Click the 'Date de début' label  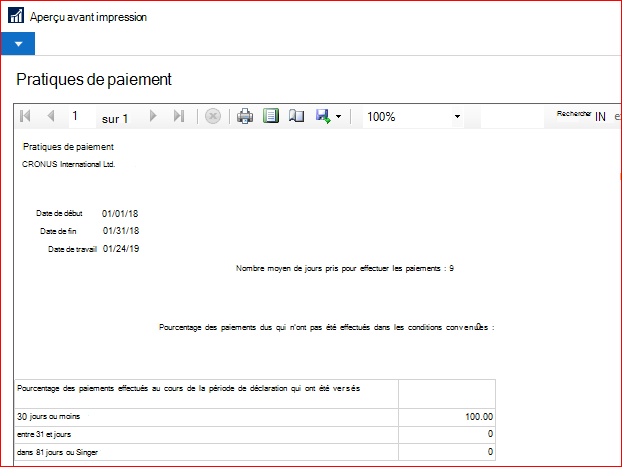tap(59, 213)
